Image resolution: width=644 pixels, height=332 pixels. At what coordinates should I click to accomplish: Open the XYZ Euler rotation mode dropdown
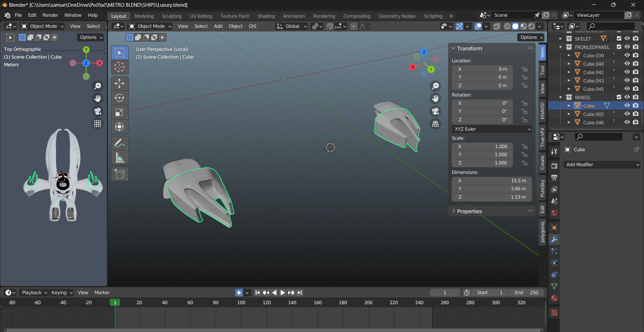pyautogui.click(x=492, y=129)
